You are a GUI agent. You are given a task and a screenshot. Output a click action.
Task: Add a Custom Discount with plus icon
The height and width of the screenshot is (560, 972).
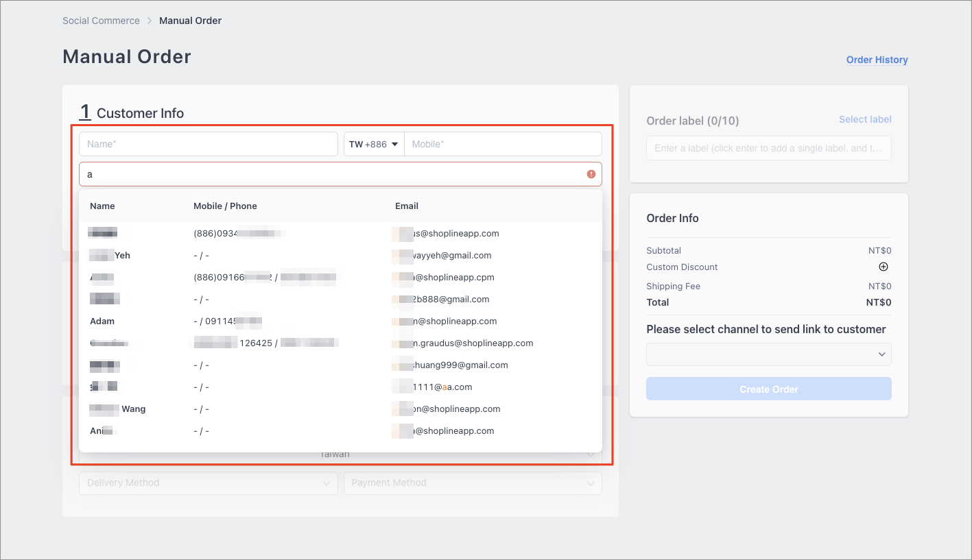coord(884,267)
